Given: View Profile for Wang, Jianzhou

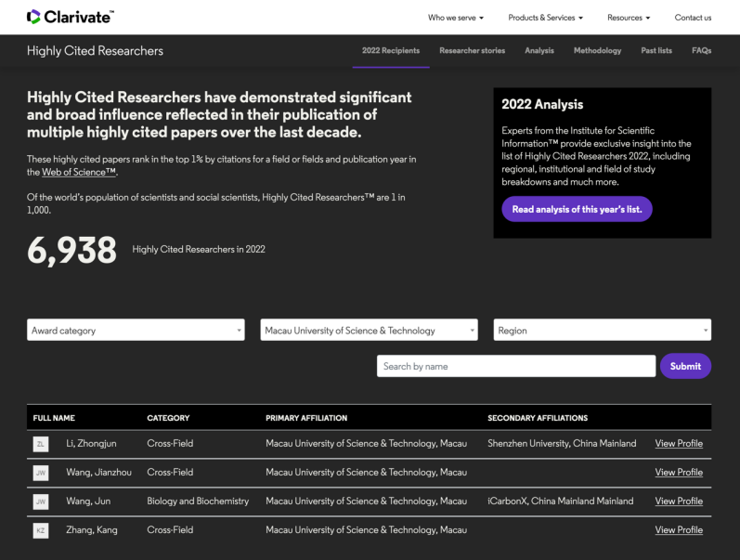Looking at the screenshot, I should [679, 472].
